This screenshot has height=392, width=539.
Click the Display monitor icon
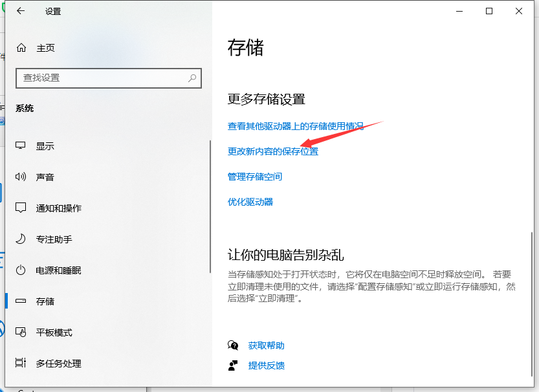pyautogui.click(x=21, y=146)
